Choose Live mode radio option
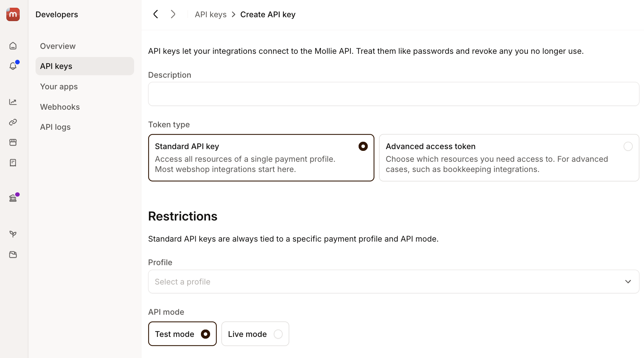Image resolution: width=644 pixels, height=358 pixels. coord(255,334)
